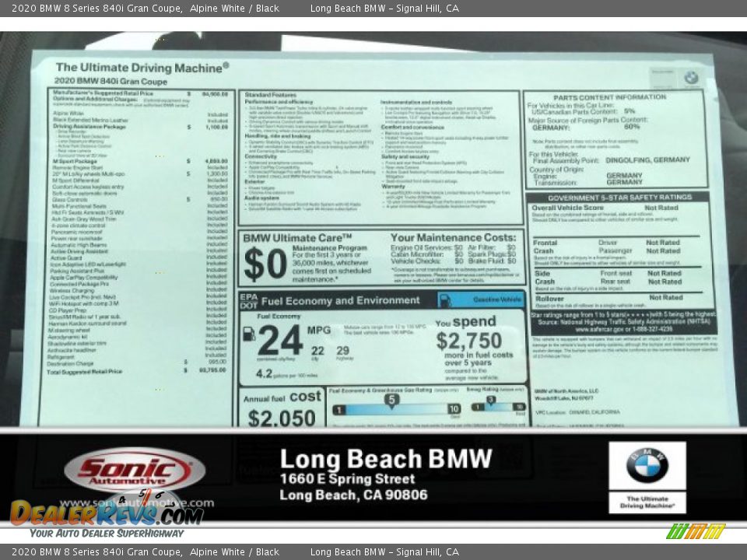Click the '$2,050' annual fuel cost amount

click(282, 418)
